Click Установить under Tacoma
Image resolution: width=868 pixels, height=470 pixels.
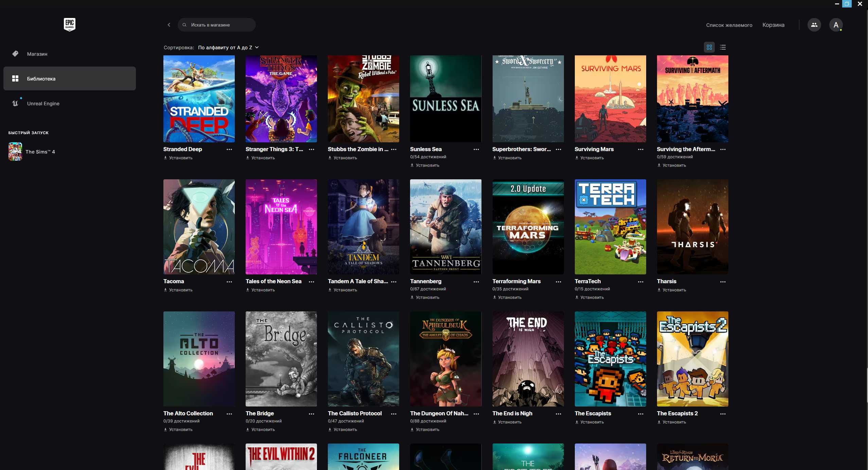(x=178, y=290)
